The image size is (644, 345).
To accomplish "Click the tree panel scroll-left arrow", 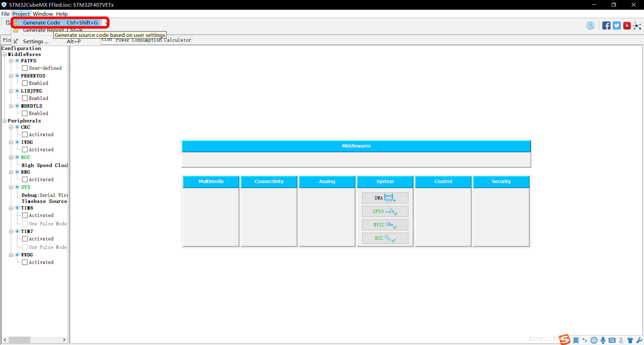I will point(5,340).
